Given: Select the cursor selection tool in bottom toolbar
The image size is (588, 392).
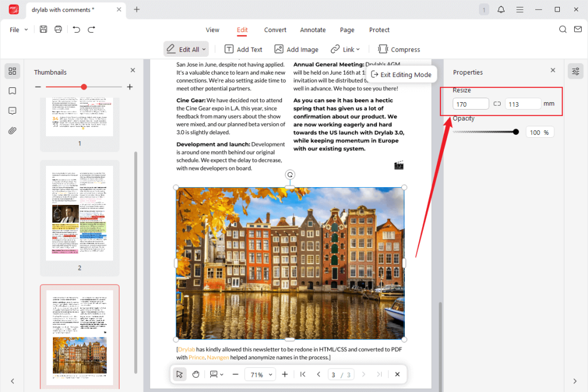Looking at the screenshot, I should 179,374.
